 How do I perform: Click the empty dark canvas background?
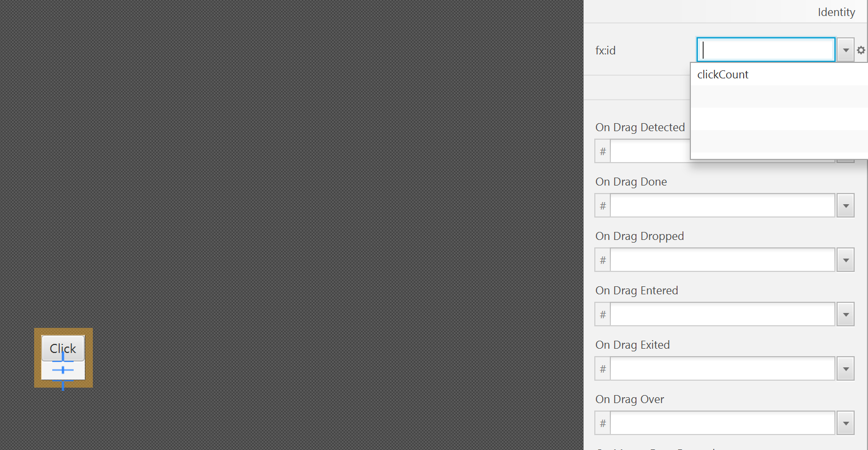[x=293, y=187]
